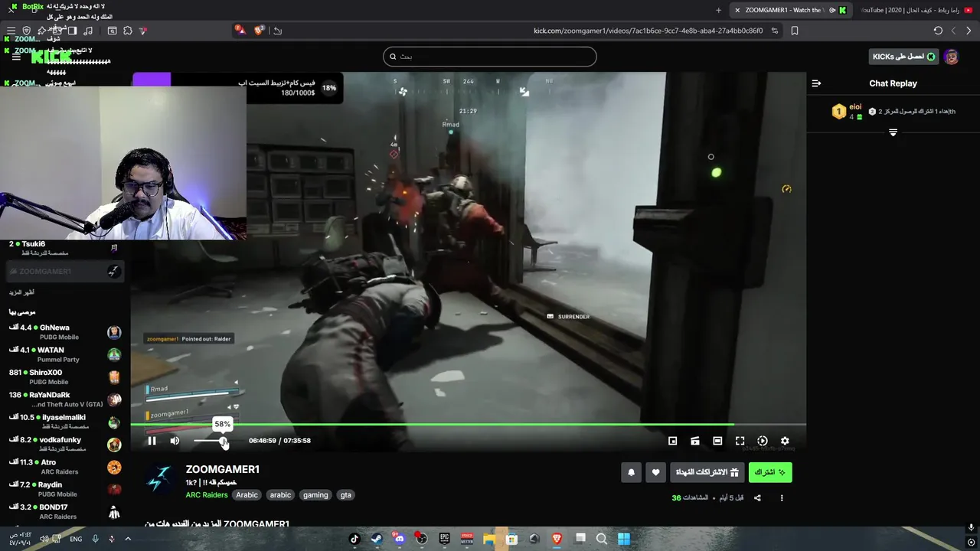Seek on the green video progress bar

pos(468,424)
